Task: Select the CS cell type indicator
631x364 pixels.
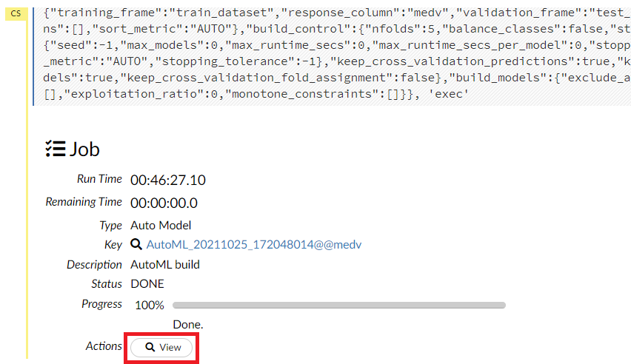Action: [x=16, y=13]
